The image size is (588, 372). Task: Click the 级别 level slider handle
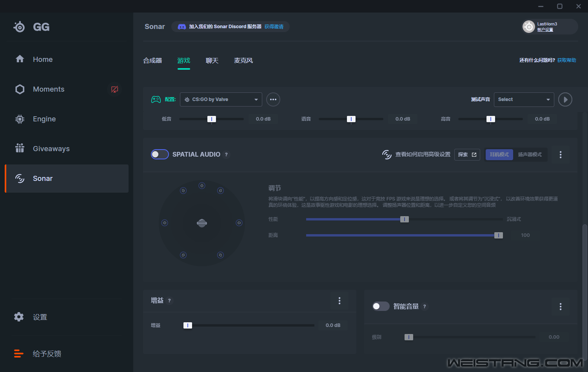point(409,337)
